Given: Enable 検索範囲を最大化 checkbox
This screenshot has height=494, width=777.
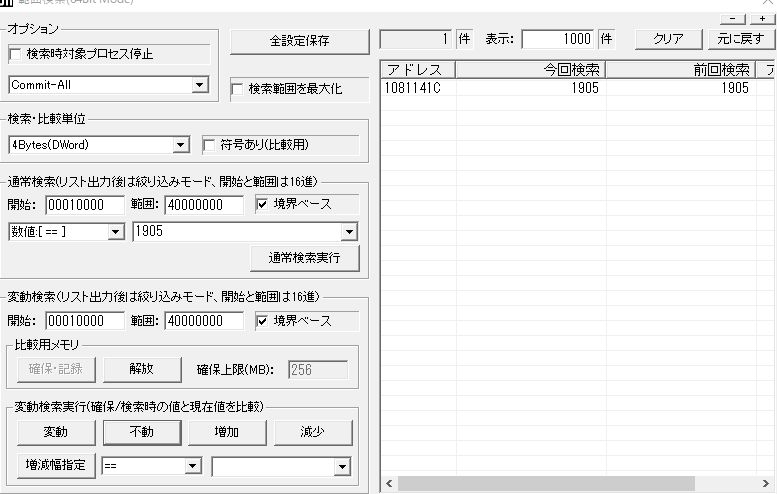Looking at the screenshot, I should click(237, 89).
